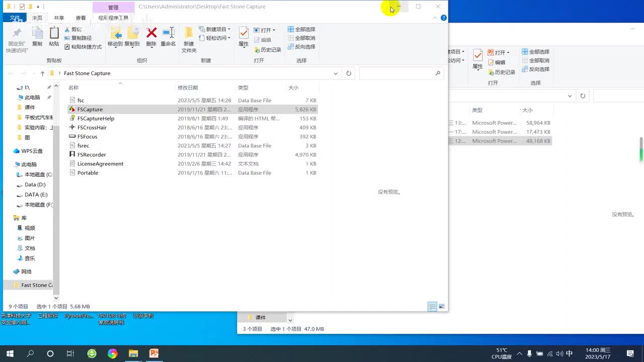Click Properties icon in front window ribbon

click(244, 33)
